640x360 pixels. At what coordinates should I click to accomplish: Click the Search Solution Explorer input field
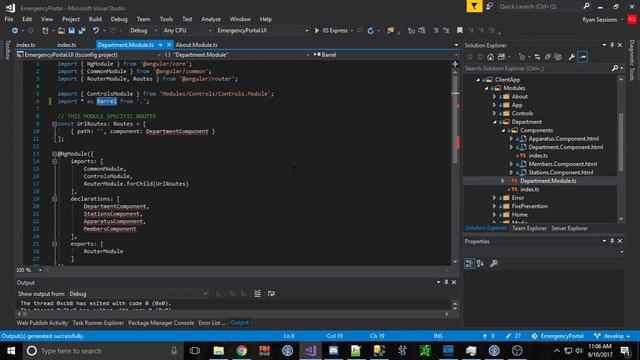pos(537,69)
